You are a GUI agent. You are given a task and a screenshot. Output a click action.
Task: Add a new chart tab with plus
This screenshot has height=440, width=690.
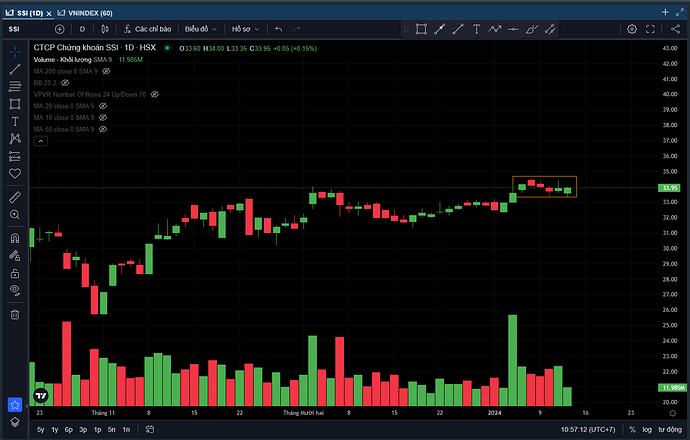pos(665,12)
